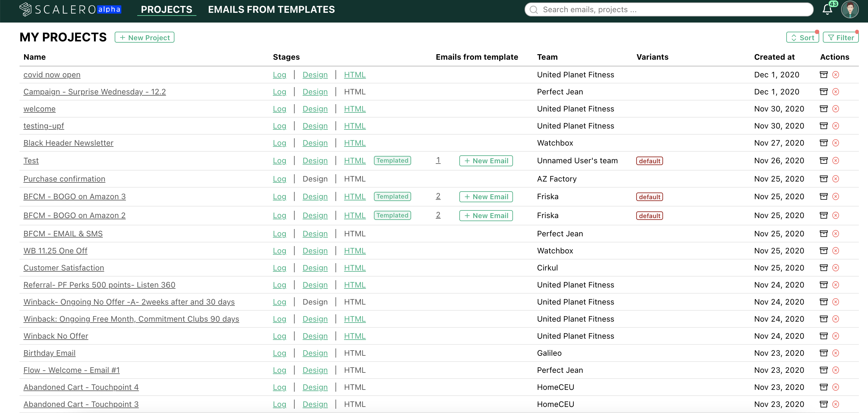Click default variant badge for BFCM - BOGO on Amazon 3
This screenshot has width=868, height=413.
click(x=649, y=197)
